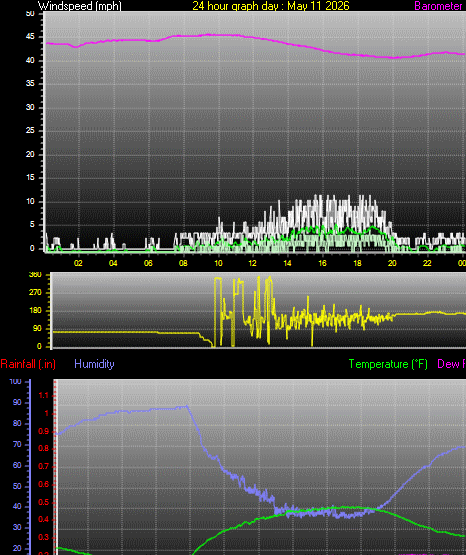Image resolution: width=466 pixels, height=555 pixels.
Task: Click the magenta 'Barometer' legend label
Action: (438, 6)
